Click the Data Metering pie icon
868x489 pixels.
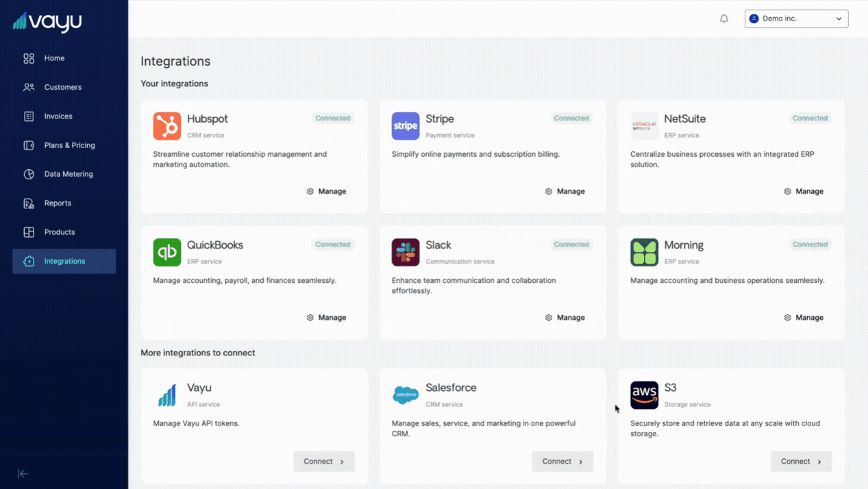tap(29, 174)
